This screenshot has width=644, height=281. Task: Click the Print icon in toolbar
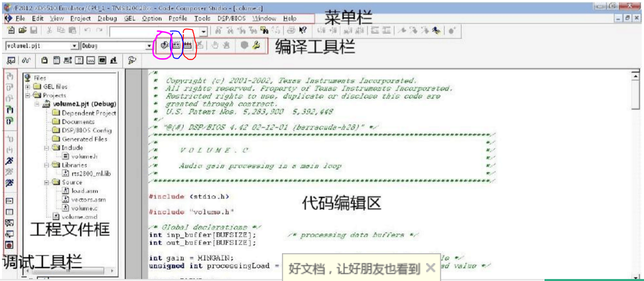pos(291,31)
